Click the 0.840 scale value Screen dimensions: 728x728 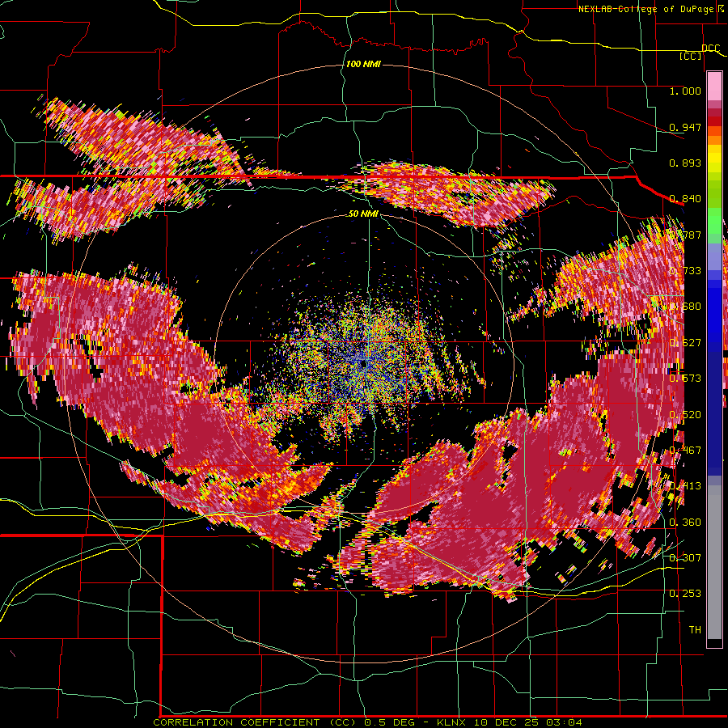pos(685,199)
